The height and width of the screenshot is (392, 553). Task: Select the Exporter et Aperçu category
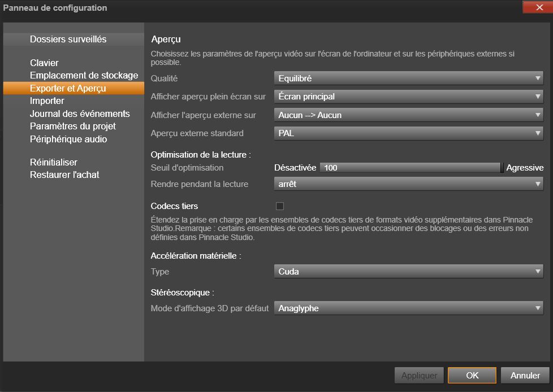tap(74, 88)
